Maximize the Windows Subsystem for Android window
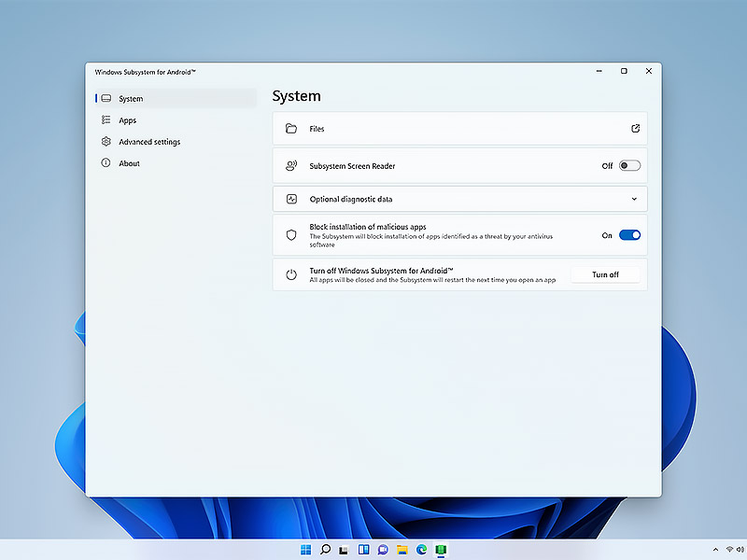The width and height of the screenshot is (747, 560). (624, 71)
